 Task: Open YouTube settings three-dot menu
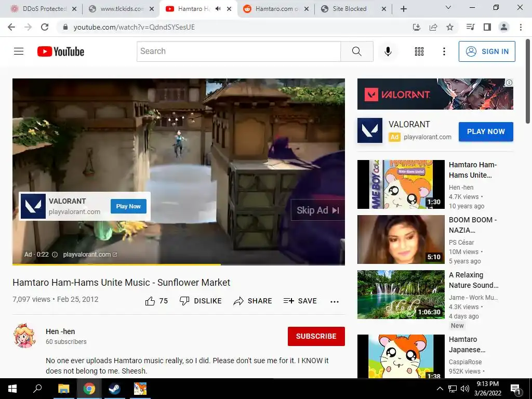pyautogui.click(x=444, y=51)
